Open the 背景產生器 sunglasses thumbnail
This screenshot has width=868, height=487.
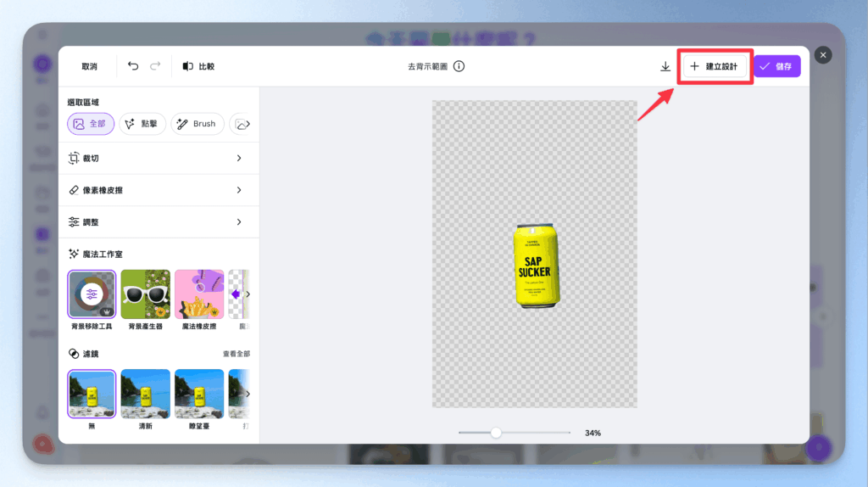[145, 294]
